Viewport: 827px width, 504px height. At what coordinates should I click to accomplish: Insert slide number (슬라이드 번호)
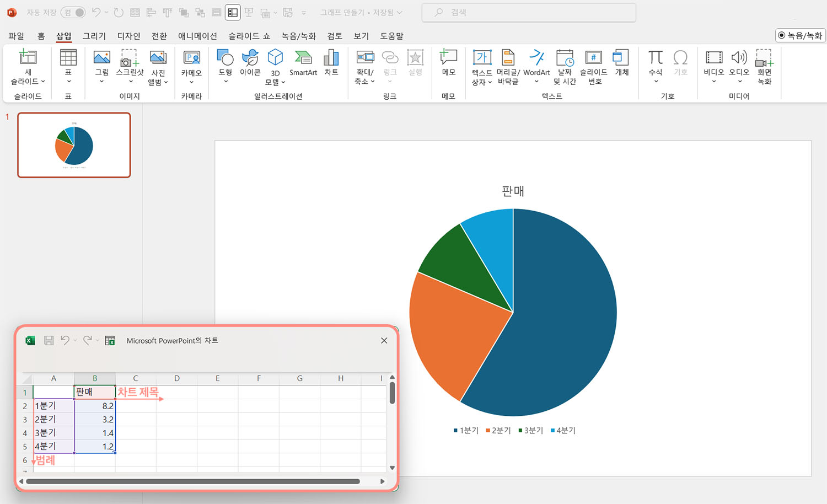click(x=594, y=66)
